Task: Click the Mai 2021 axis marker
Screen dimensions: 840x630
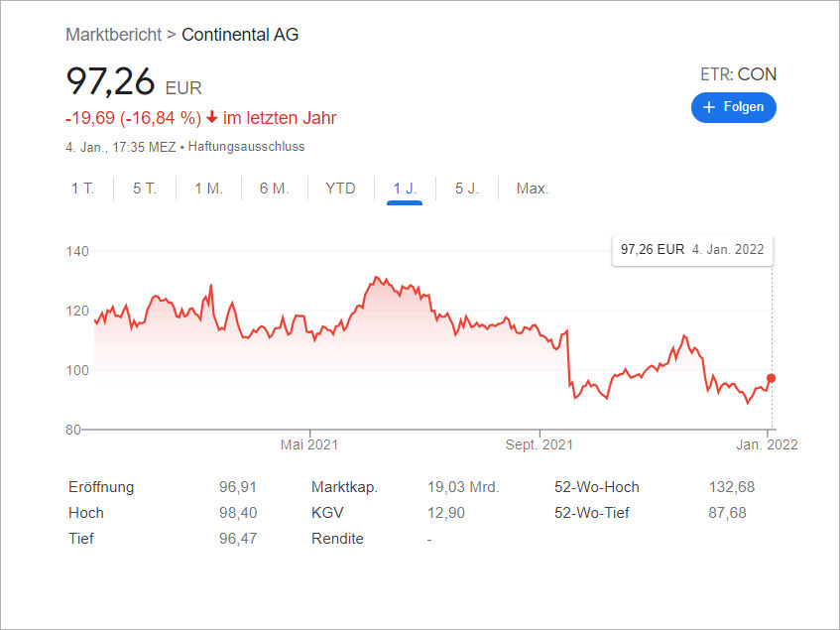Action: [309, 444]
